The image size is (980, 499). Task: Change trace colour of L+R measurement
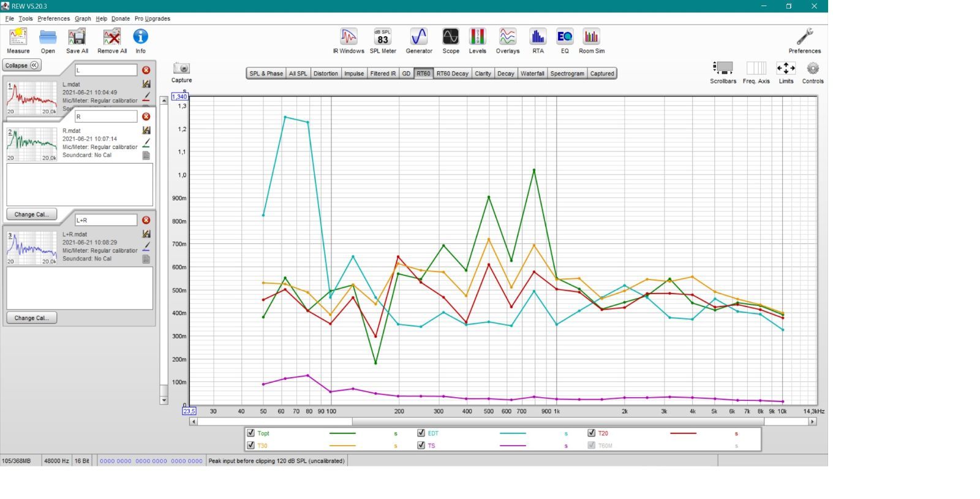point(146,246)
